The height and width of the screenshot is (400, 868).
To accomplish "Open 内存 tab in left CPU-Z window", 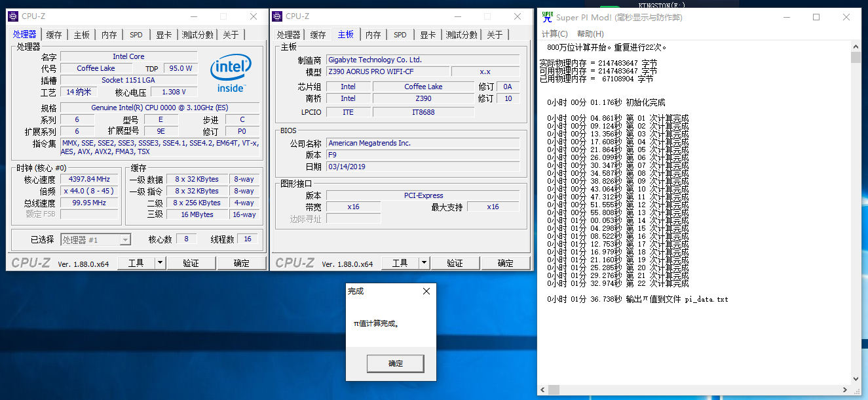I will pos(109,35).
